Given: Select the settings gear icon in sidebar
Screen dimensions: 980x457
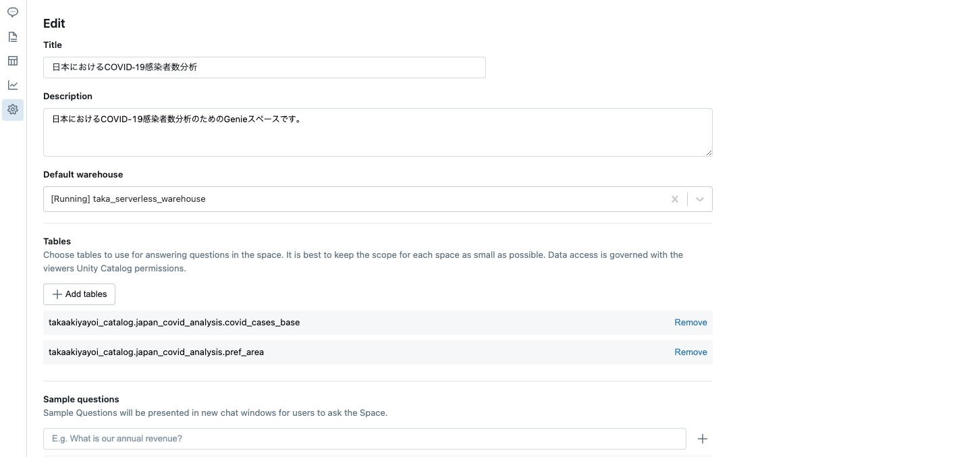Looking at the screenshot, I should point(12,109).
